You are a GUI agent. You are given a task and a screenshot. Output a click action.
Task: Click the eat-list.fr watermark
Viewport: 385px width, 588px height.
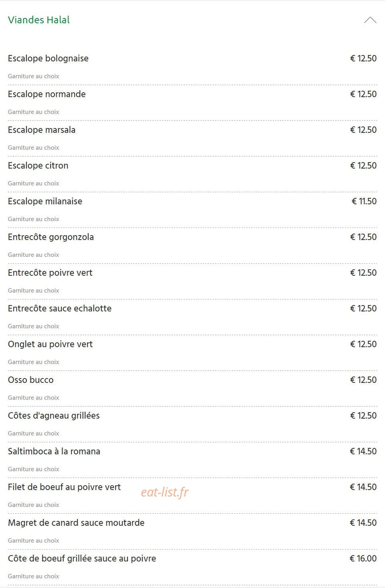[x=164, y=492]
